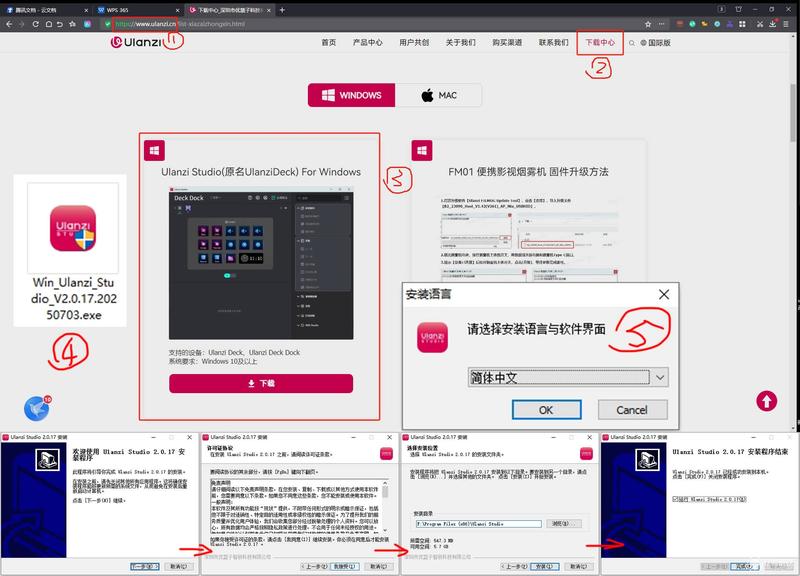Close the WPS 365 tab
The image size is (800, 576).
[178, 10]
